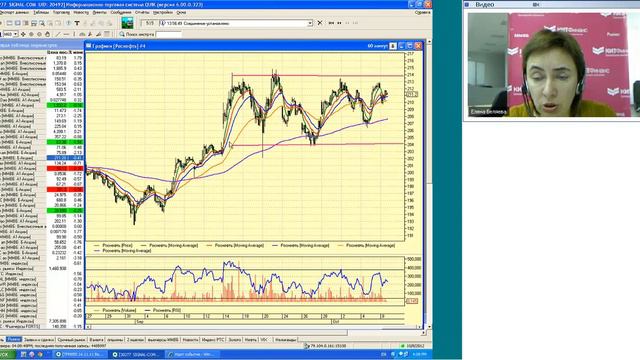The image size is (640, 360).
Task: Click the icon next to 60 минут label
Action: pyautogui.click(x=393, y=46)
